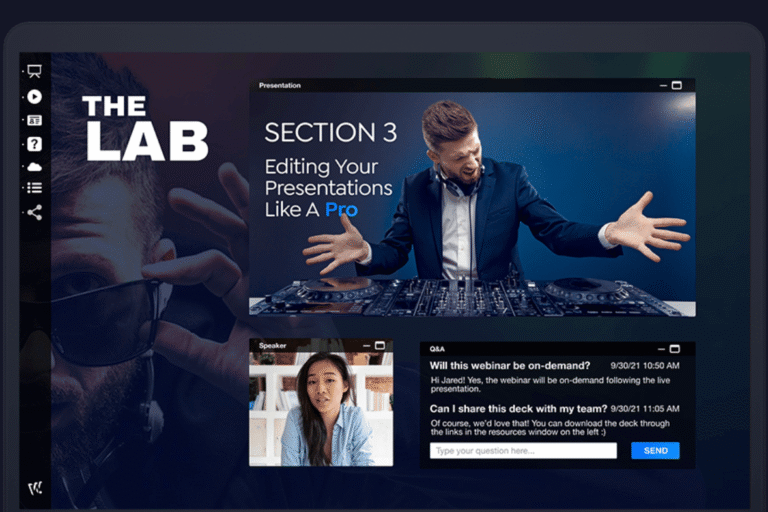This screenshot has height=512, width=768.
Task: Click the logo icon at sidebar bottom
Action: tap(35, 488)
